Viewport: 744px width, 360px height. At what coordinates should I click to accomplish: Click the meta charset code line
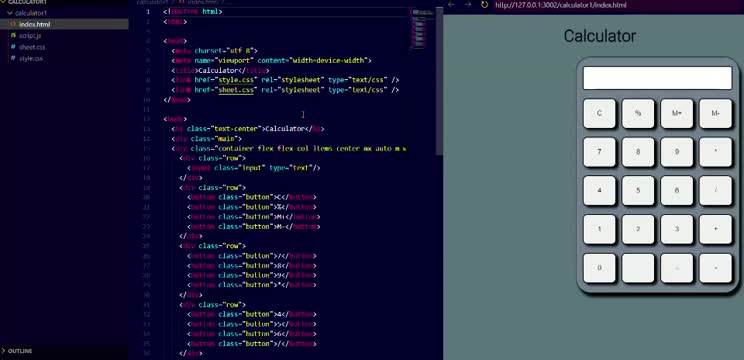[214, 51]
